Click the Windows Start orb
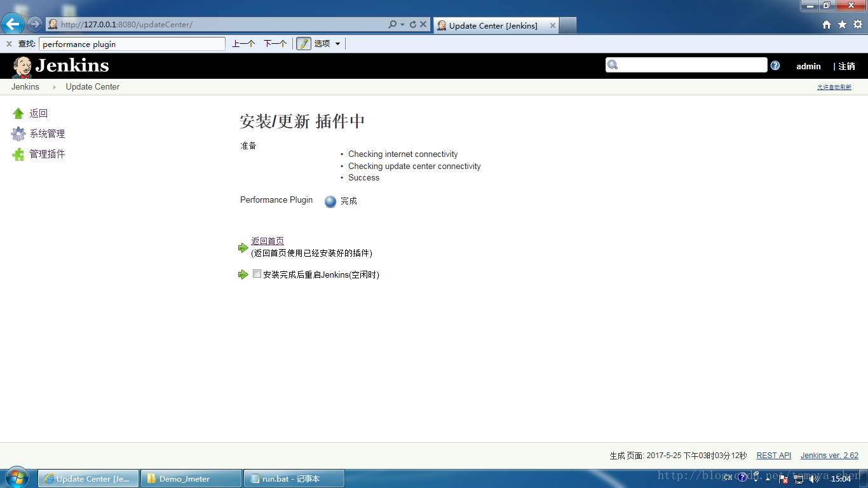The image size is (868, 488). (x=17, y=478)
